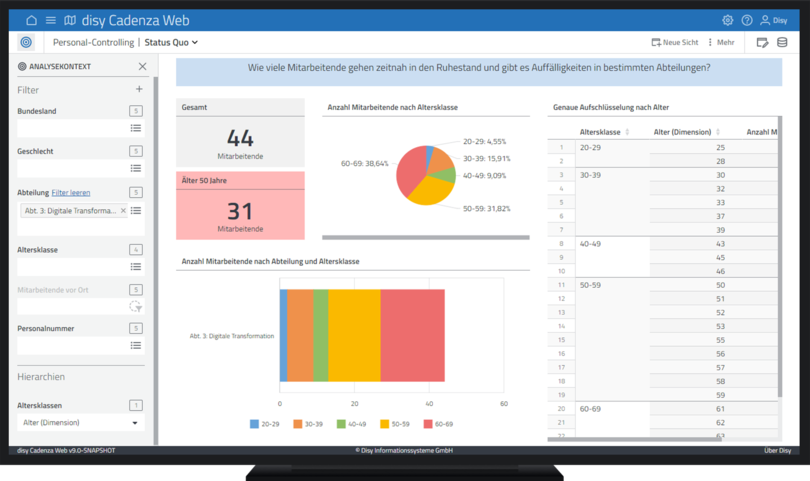Click the Filter leeren link
The width and height of the screenshot is (810, 481).
71,193
